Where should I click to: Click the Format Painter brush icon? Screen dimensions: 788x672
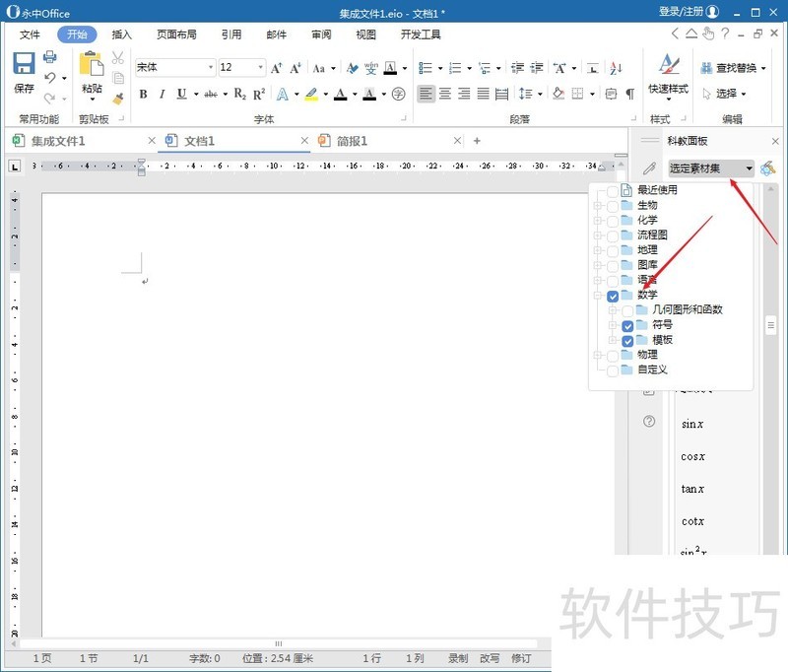point(118,99)
